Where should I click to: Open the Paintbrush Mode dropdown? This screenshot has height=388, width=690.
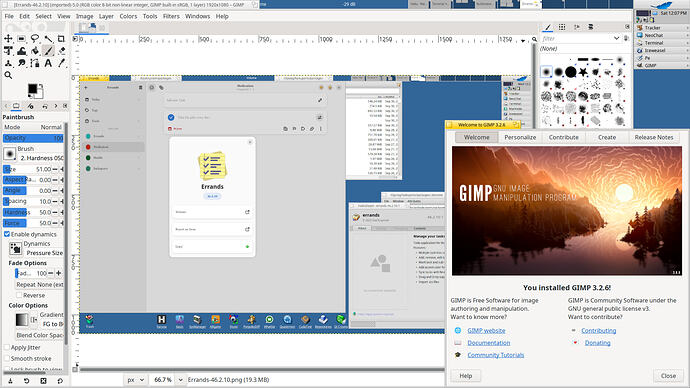pos(33,127)
